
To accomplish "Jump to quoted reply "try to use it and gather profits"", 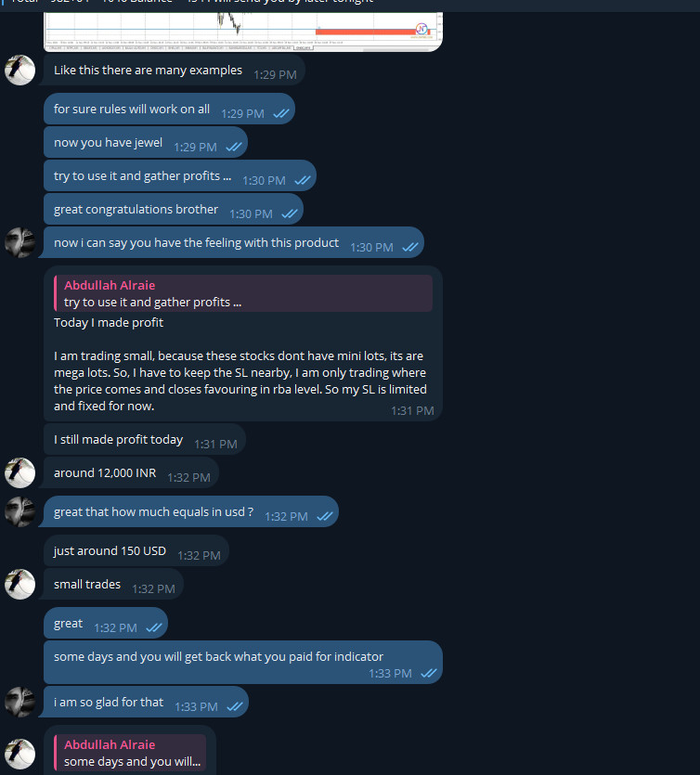I will coord(243,293).
